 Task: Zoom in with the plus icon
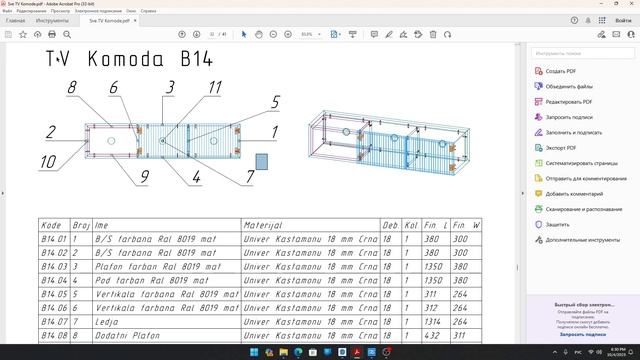[288, 35]
